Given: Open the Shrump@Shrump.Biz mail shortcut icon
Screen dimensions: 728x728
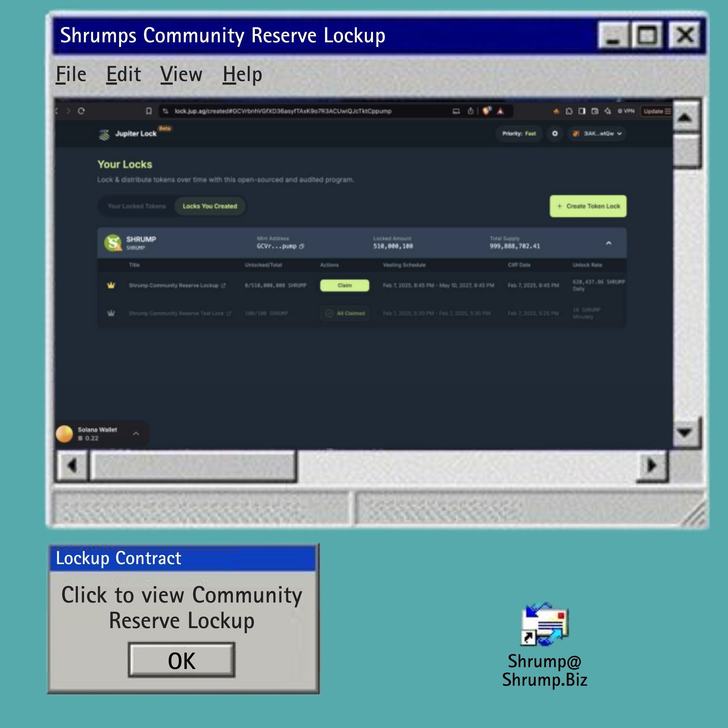Looking at the screenshot, I should coord(545,624).
